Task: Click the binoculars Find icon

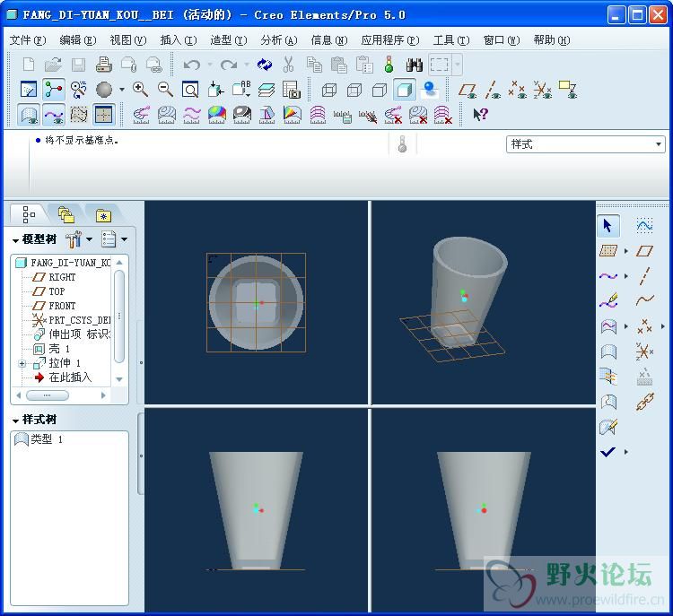Action: [415, 65]
